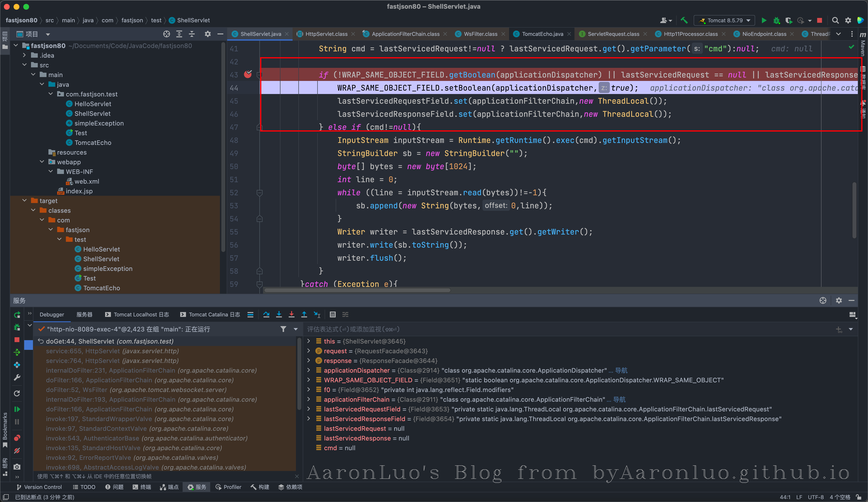Open TODO tool window
This screenshot has width=868, height=502.
click(x=84, y=487)
